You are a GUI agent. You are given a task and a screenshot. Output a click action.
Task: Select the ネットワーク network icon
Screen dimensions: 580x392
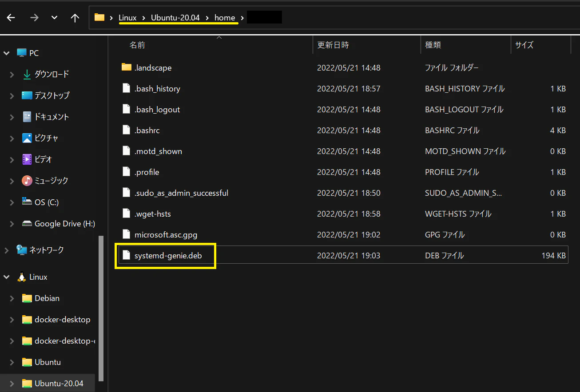point(22,250)
